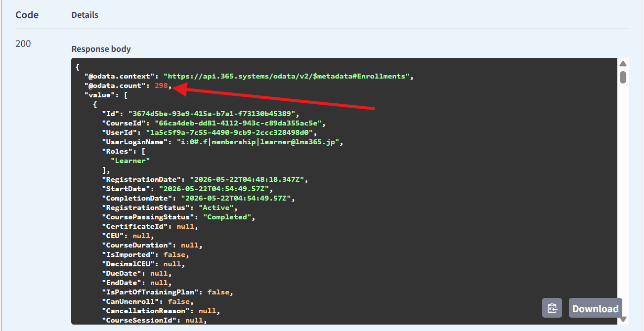This screenshot has height=331, width=644.
Task: Click the DecimalCEU null line
Action: pos(144,264)
